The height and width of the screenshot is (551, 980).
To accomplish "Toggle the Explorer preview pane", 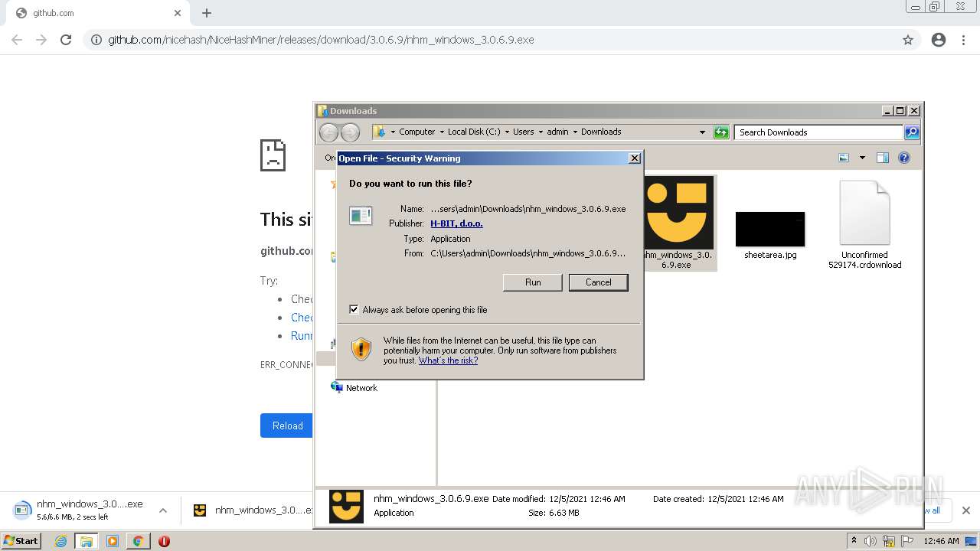I will pos(883,158).
